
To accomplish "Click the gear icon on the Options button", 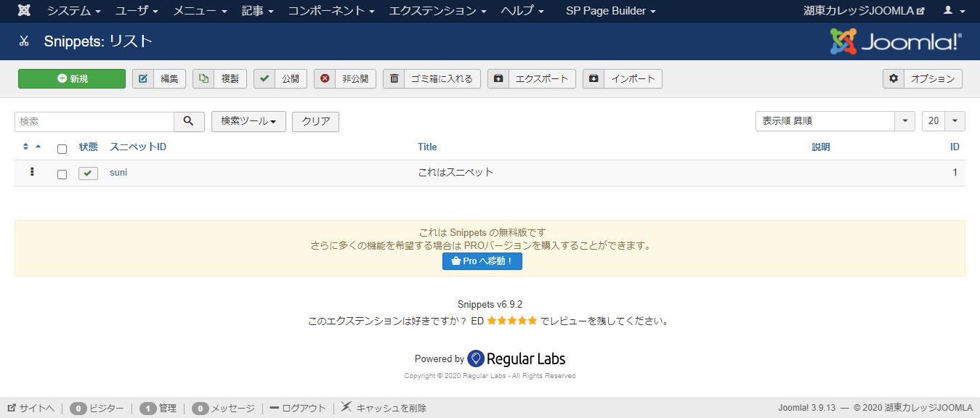I will (894, 78).
